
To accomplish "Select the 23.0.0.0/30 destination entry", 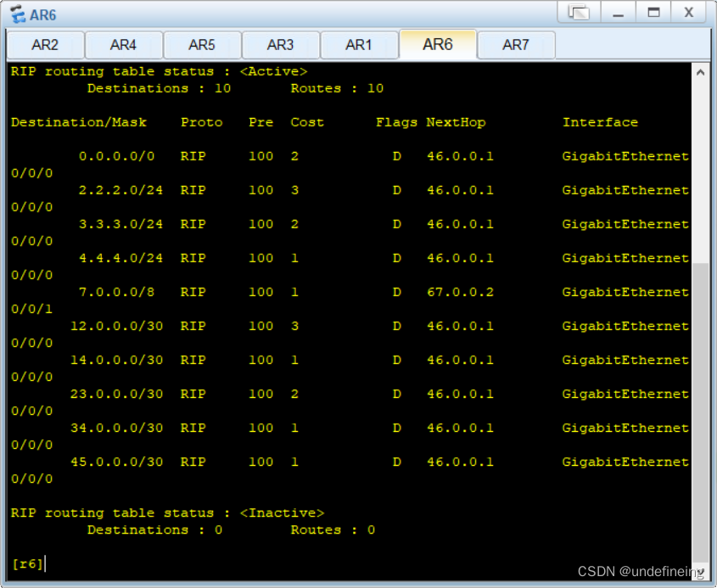I will point(116,395).
